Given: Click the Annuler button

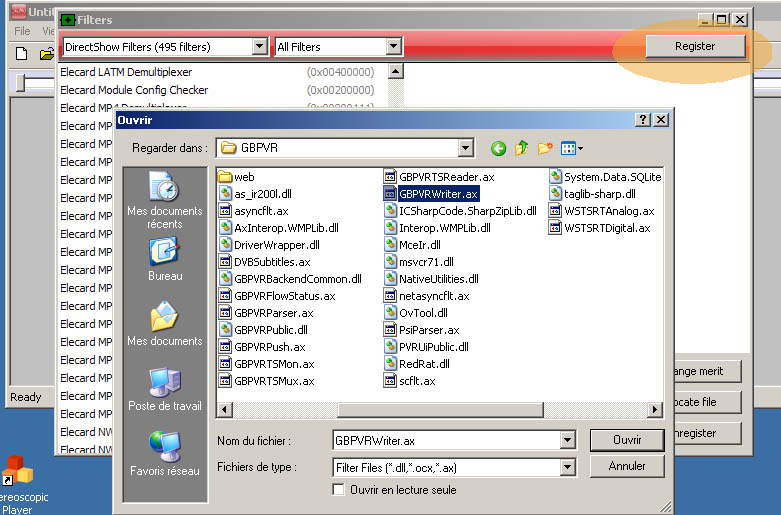Looking at the screenshot, I should (627, 466).
